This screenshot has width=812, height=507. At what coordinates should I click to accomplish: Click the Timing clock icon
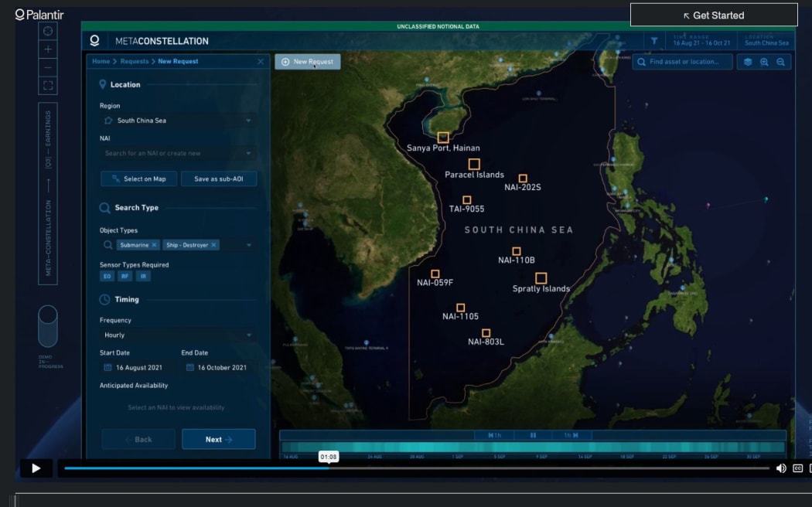coord(104,300)
